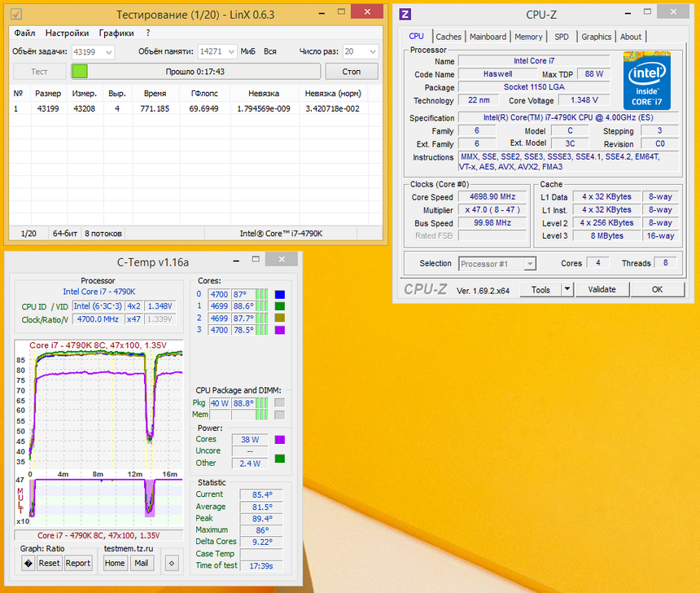Click the green test indicator in LinX

[x=79, y=72]
